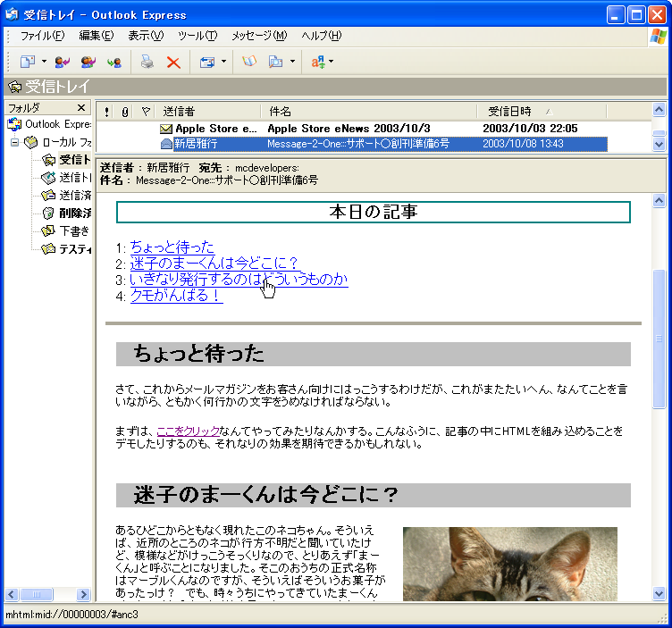Image resolution: width=672 pixels, height=628 pixels.
Task: Open the Address Book toolbar icon
Action: point(249,62)
